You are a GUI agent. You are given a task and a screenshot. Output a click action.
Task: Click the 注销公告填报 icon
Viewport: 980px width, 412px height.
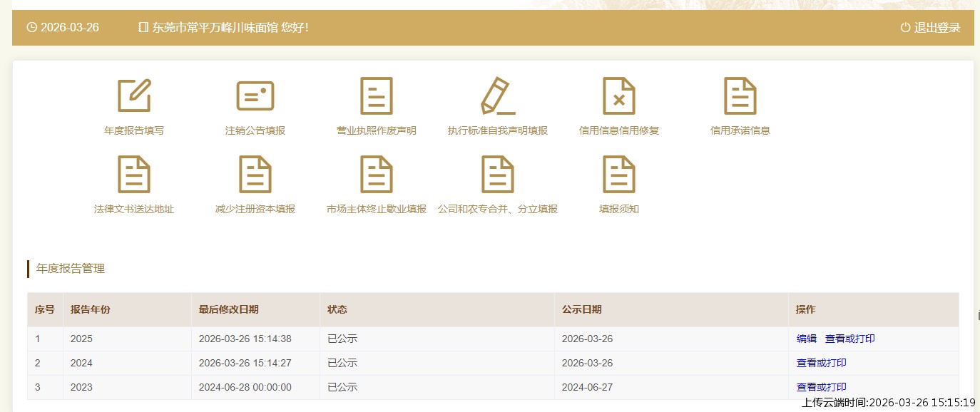click(x=255, y=96)
